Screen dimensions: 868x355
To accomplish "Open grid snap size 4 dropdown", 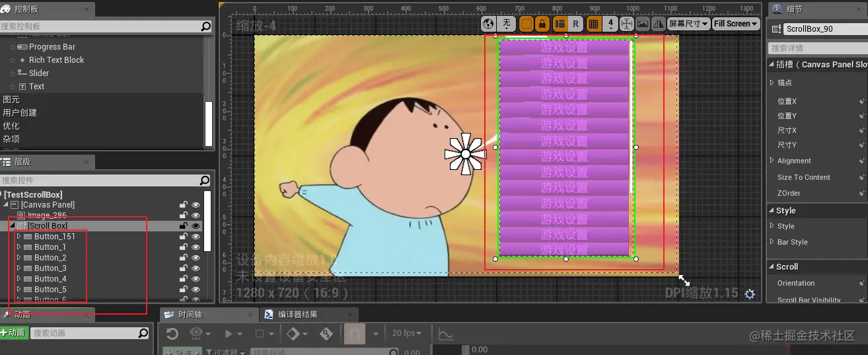I will 610,24.
